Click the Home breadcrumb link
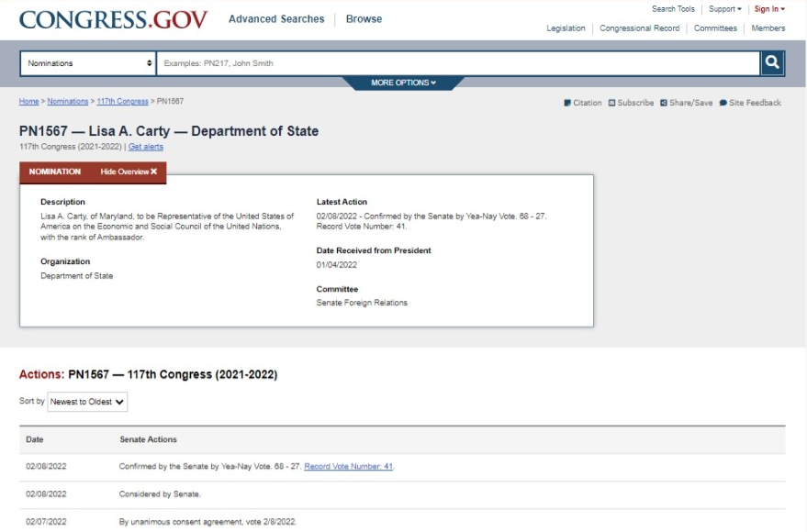 coord(28,101)
